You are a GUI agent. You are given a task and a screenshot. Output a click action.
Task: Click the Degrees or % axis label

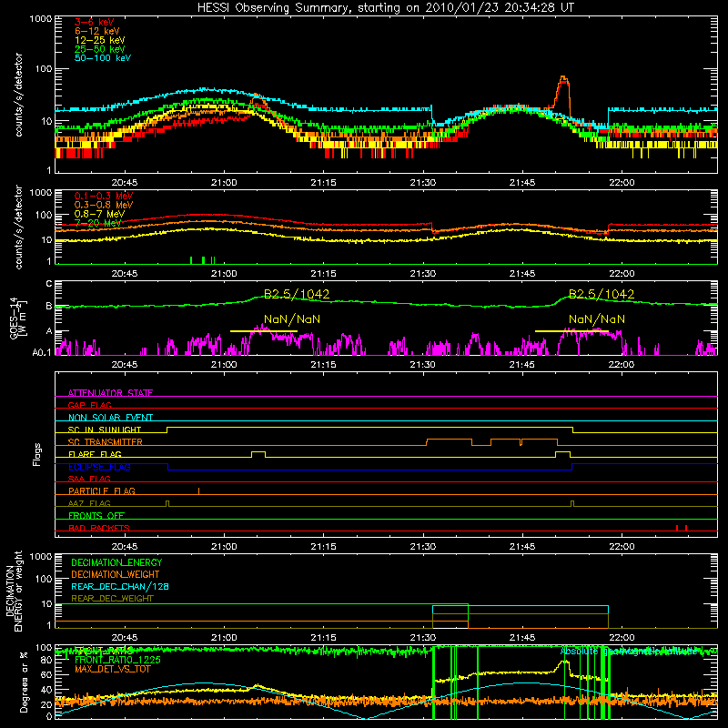coord(25,682)
